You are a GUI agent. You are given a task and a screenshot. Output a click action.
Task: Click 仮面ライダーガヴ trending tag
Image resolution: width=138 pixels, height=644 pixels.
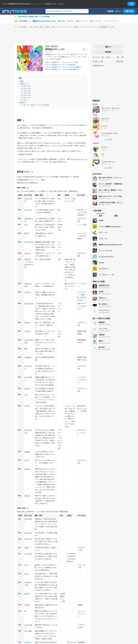pos(96,21)
